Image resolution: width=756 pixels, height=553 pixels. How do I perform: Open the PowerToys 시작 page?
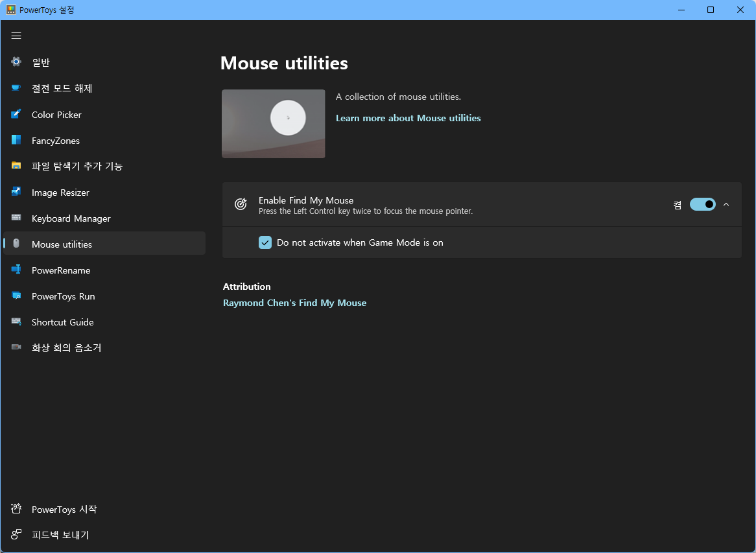(104, 509)
